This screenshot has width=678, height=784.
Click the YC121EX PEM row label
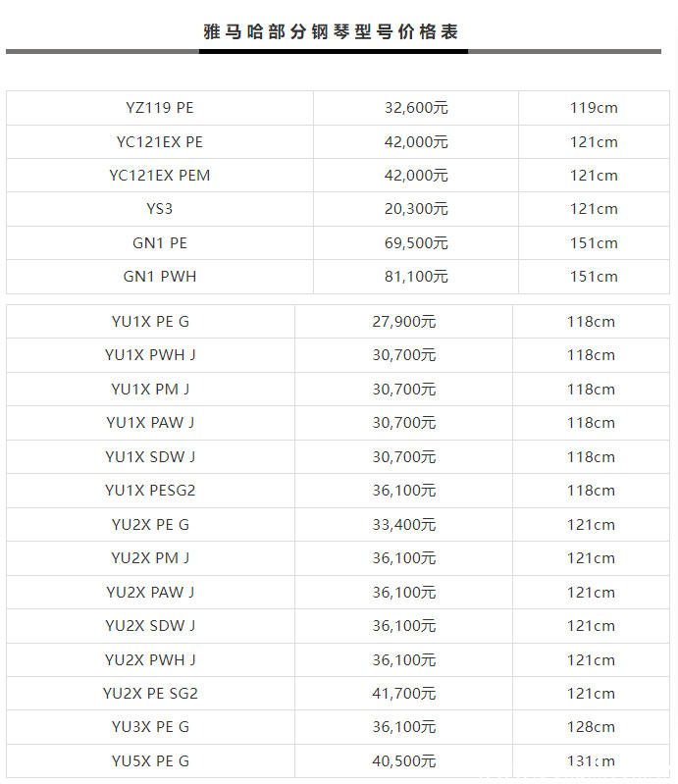pyautogui.click(x=160, y=176)
